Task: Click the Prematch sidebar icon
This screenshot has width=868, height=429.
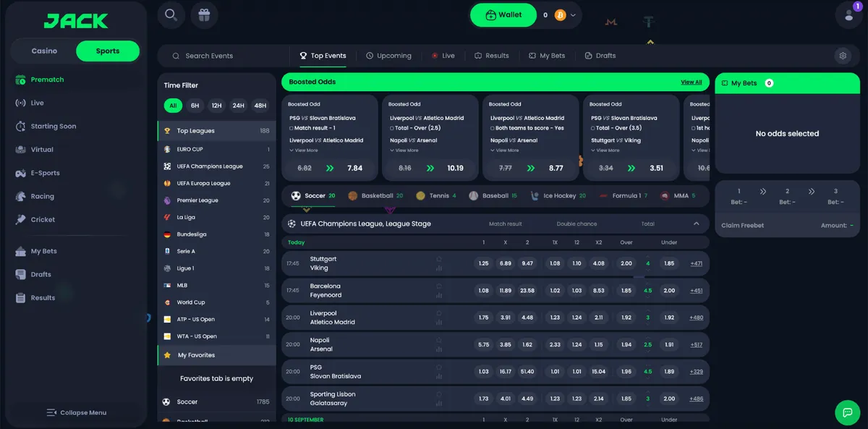Action: (x=20, y=80)
